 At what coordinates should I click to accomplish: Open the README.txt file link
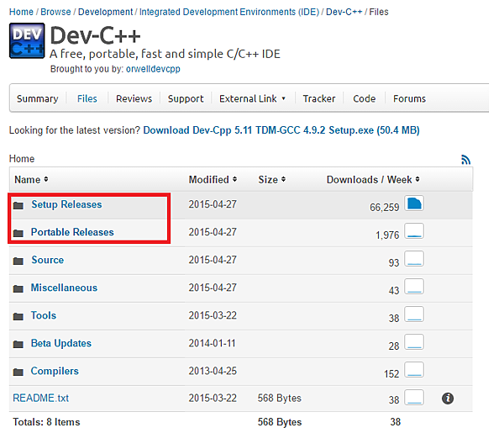point(40,398)
